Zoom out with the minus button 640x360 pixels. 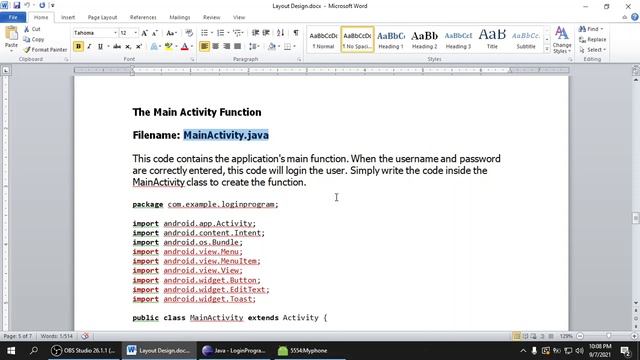(x=580, y=336)
